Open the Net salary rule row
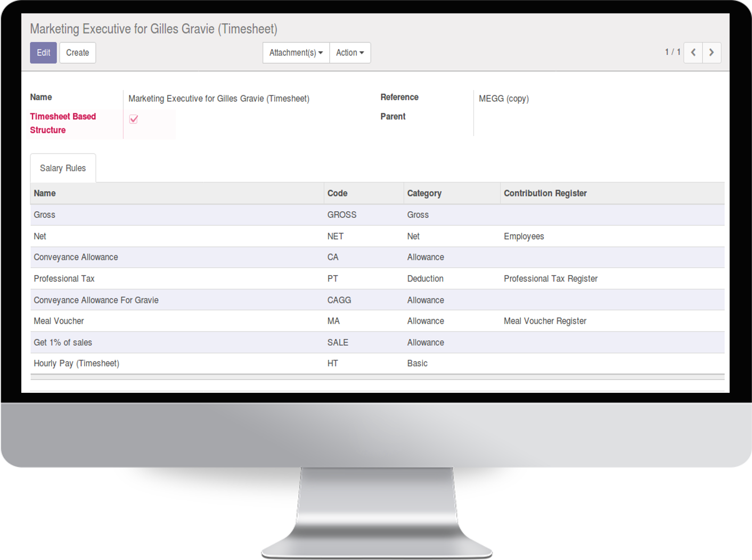 [x=377, y=236]
